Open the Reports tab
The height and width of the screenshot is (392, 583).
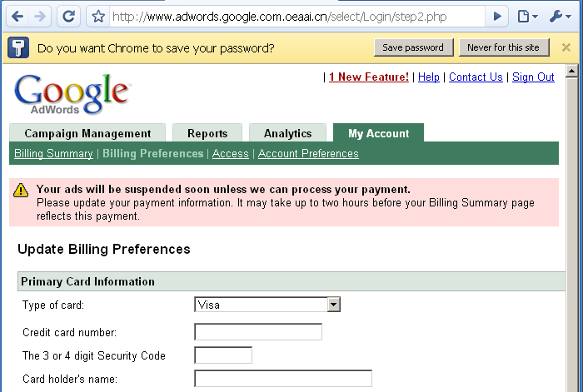click(207, 133)
